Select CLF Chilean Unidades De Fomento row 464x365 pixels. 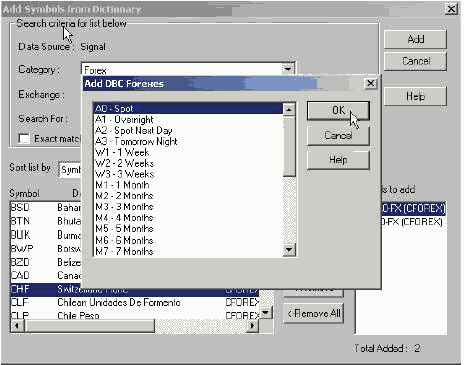pos(135,302)
